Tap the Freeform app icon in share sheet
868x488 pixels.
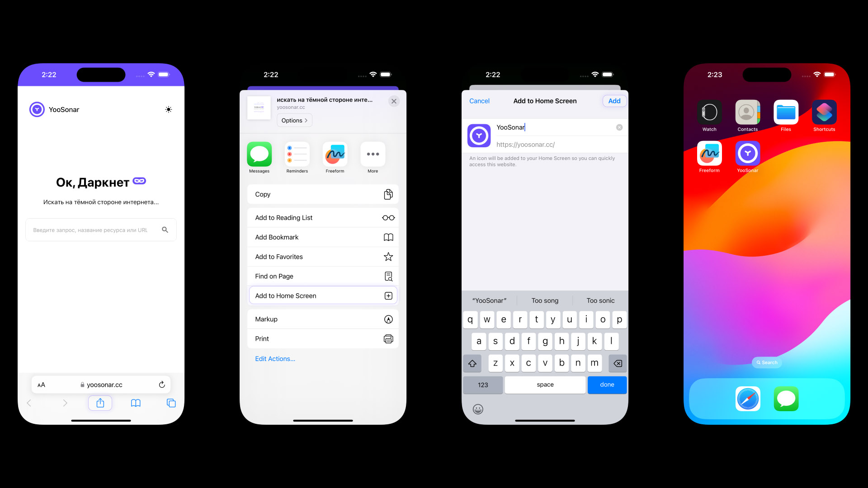click(x=335, y=155)
